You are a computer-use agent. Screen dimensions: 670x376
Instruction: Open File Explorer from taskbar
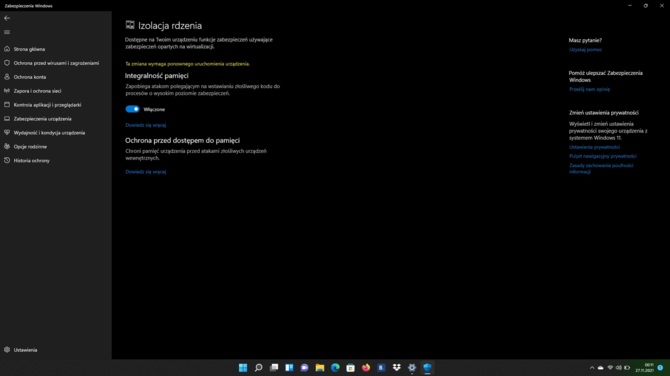click(x=320, y=367)
